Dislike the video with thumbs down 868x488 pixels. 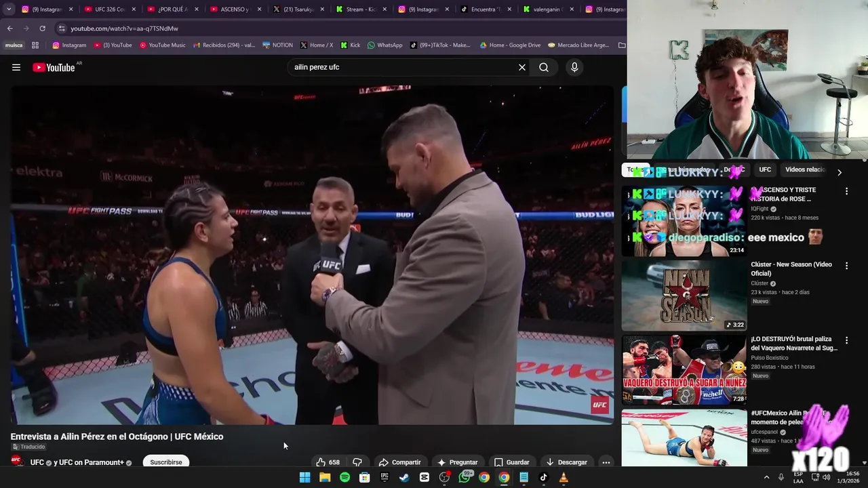357,462
